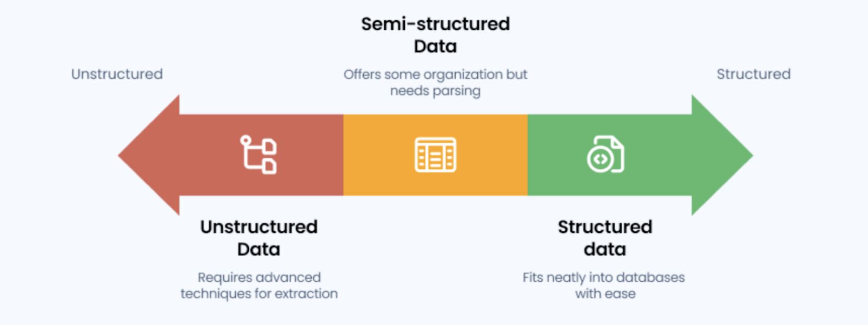Image resolution: width=868 pixels, height=325 pixels.
Task: Click the word "parsing" under Semi-structured Data
Action: click(457, 91)
